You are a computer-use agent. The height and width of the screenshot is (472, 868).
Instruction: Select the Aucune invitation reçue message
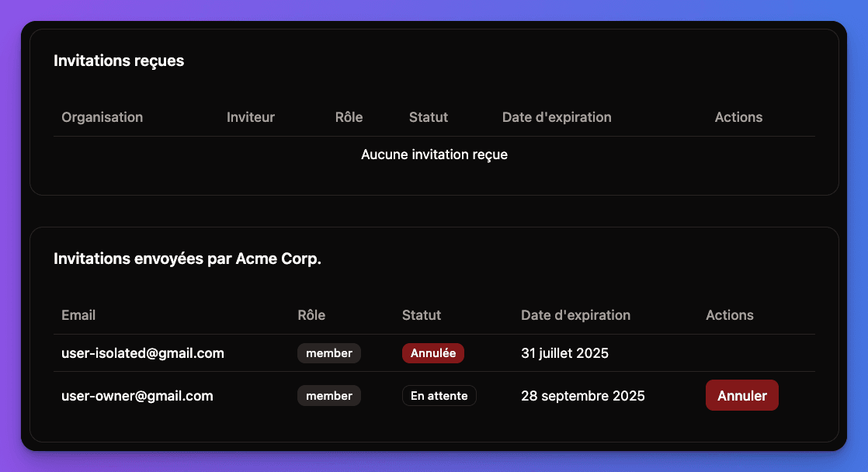(433, 154)
